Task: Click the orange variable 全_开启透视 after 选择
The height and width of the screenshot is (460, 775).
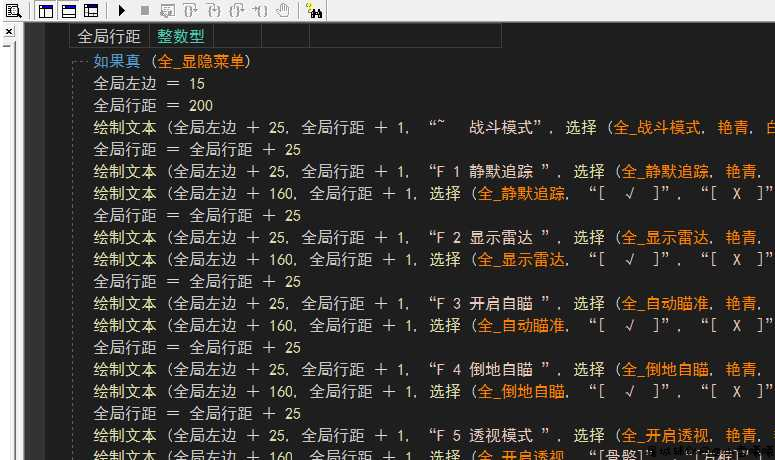Action: [665, 435]
